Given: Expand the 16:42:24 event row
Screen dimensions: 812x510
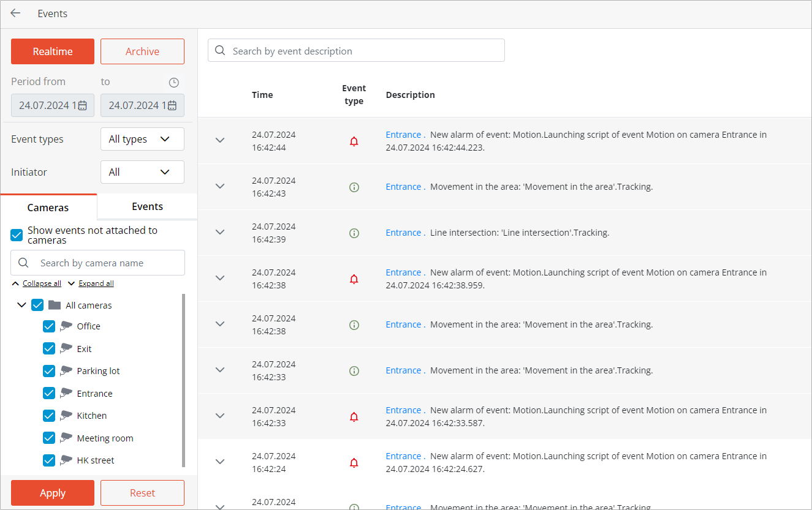Looking at the screenshot, I should (220, 462).
